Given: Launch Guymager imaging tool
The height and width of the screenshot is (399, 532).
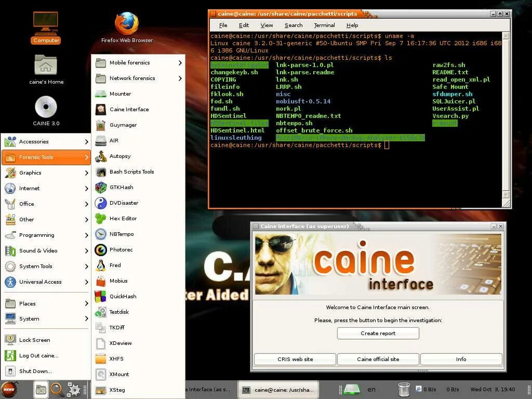Looking at the screenshot, I should tap(138, 125).
